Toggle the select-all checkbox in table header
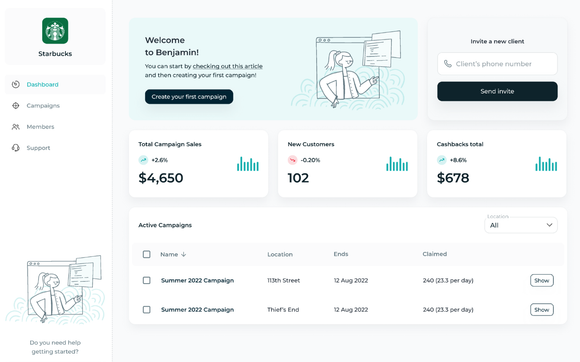This screenshot has height=362, width=580. pyautogui.click(x=146, y=254)
